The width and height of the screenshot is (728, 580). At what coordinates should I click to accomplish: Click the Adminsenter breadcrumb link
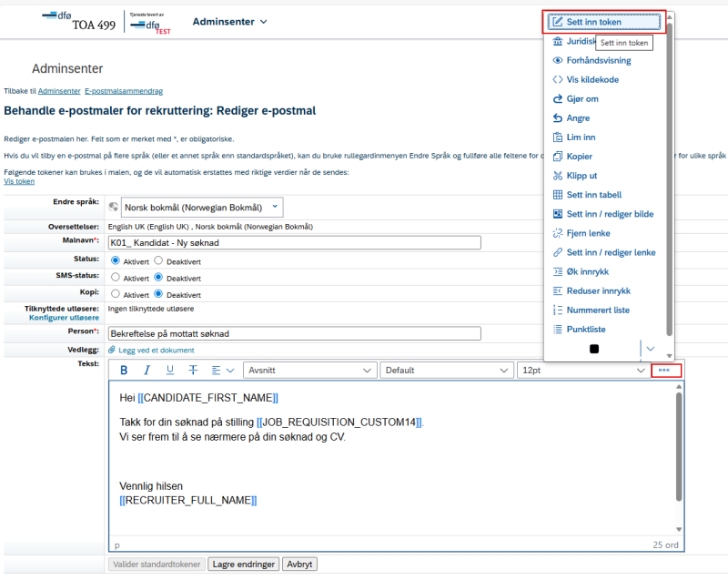(59, 91)
